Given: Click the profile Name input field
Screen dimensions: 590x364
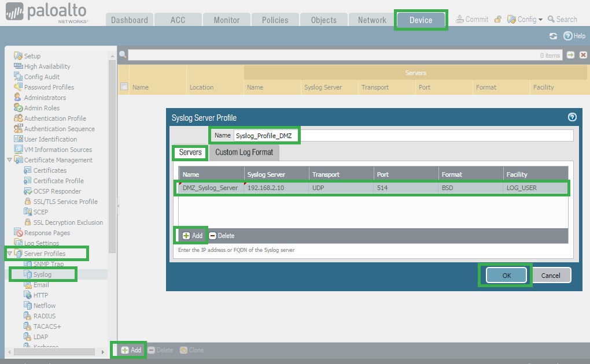Looking at the screenshot, I should (x=402, y=135).
